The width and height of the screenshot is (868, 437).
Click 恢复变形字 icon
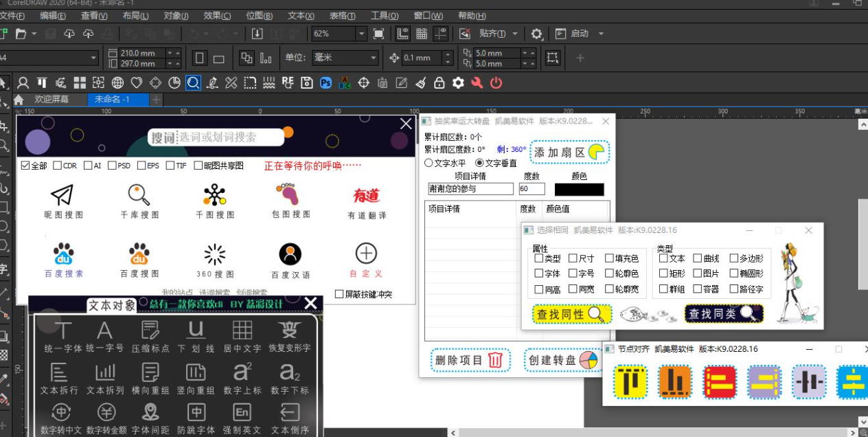pyautogui.click(x=289, y=330)
